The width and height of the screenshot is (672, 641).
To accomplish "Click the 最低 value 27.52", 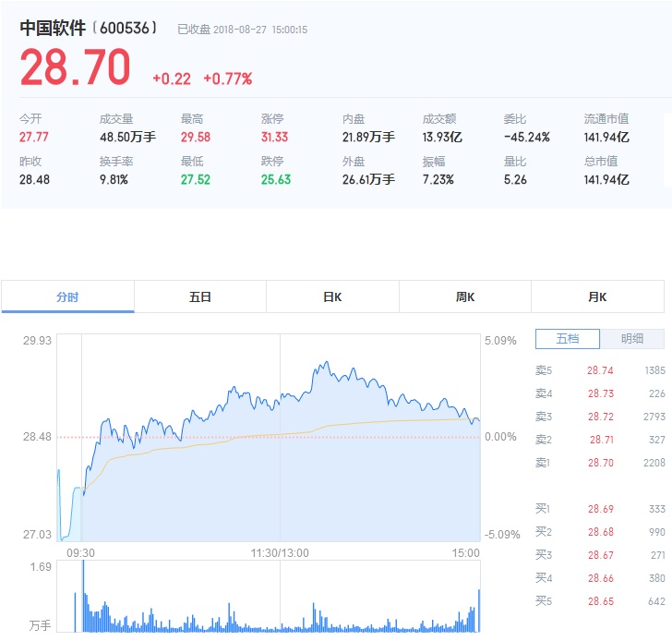I will [196, 180].
